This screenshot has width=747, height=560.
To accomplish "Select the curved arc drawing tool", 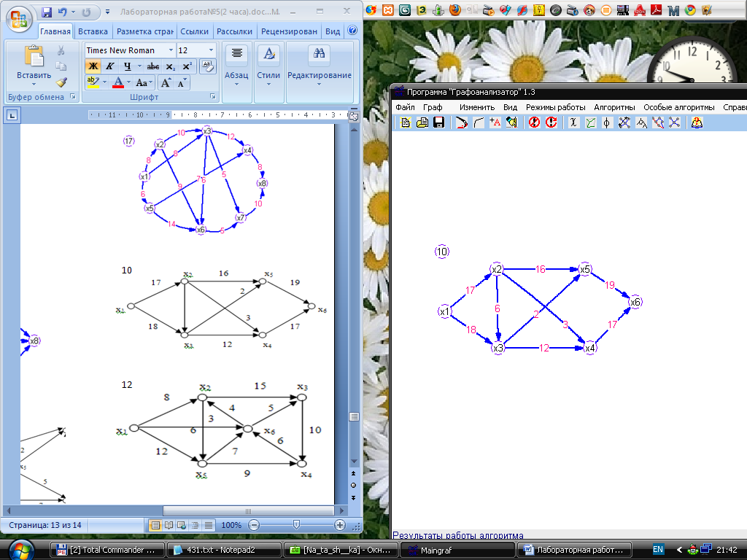I will pos(479,122).
